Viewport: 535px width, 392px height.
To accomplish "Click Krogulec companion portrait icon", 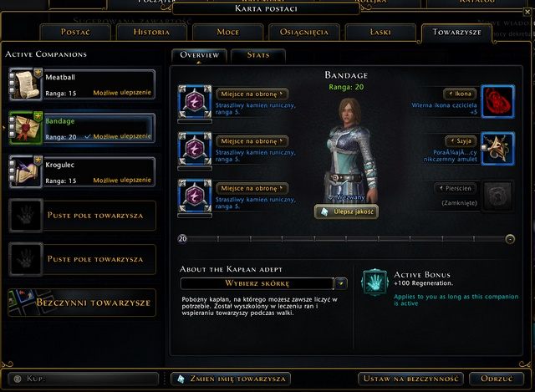I will [26, 171].
